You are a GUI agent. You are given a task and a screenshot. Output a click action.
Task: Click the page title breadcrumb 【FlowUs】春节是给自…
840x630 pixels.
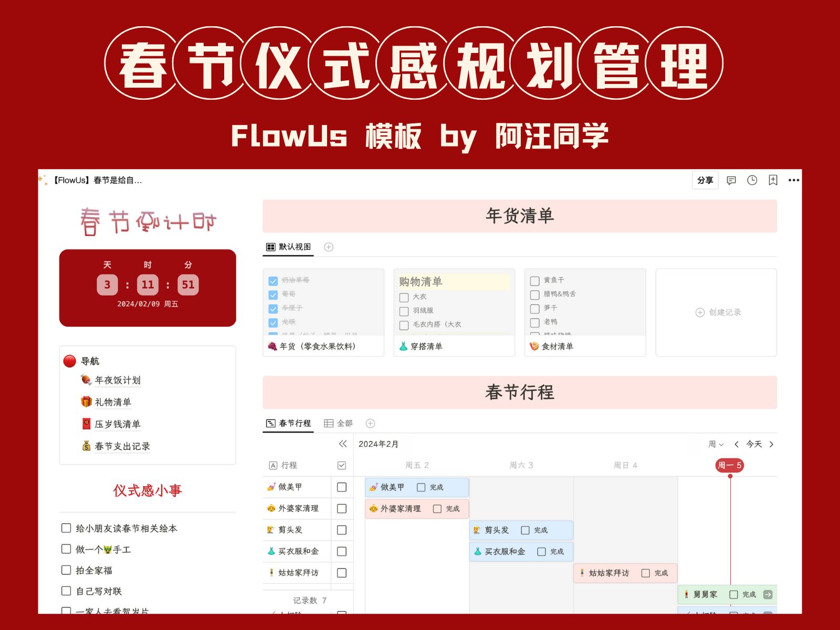click(x=98, y=180)
